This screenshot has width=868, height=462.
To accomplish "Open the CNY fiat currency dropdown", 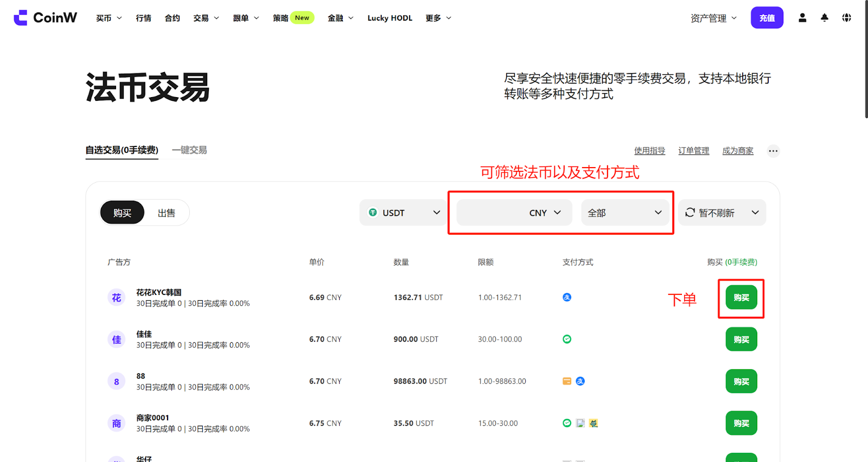I will click(514, 213).
